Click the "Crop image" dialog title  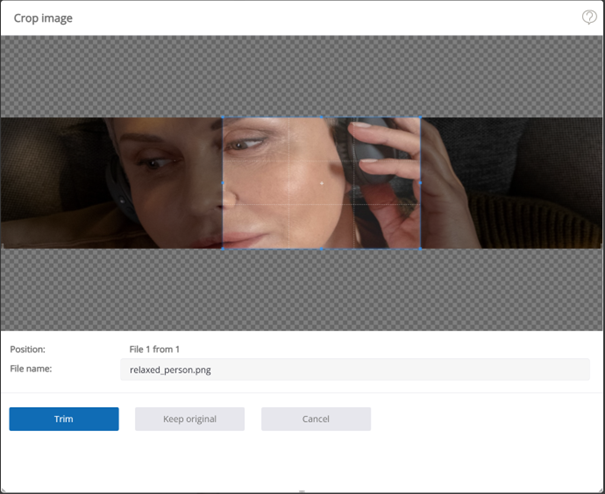[43, 18]
